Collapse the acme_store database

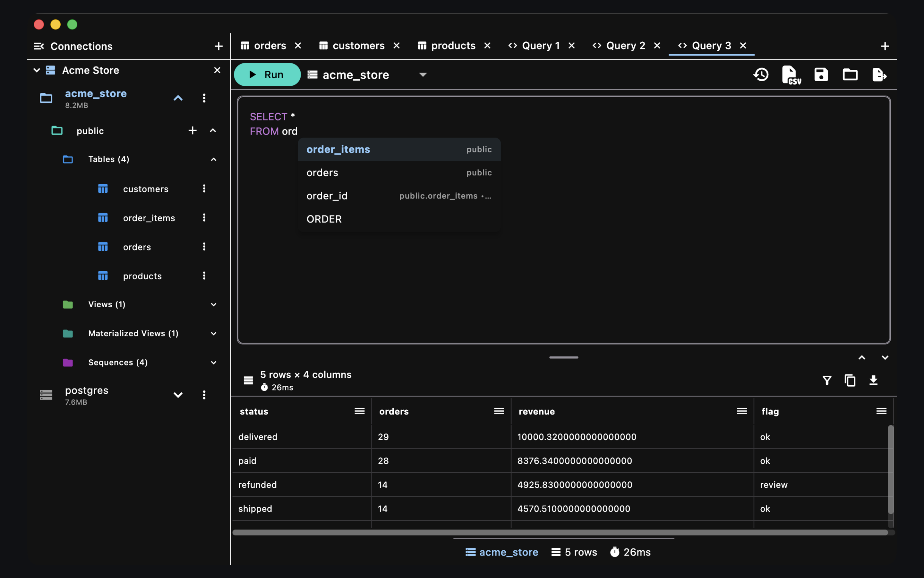point(178,98)
